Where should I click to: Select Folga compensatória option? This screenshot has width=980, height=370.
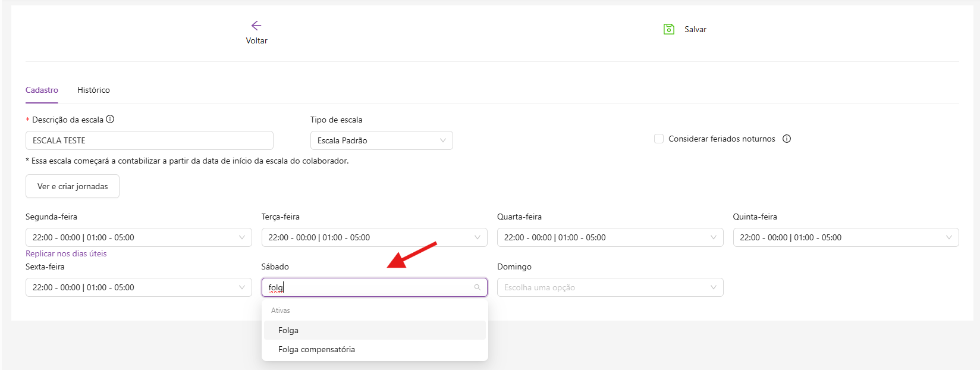316,349
